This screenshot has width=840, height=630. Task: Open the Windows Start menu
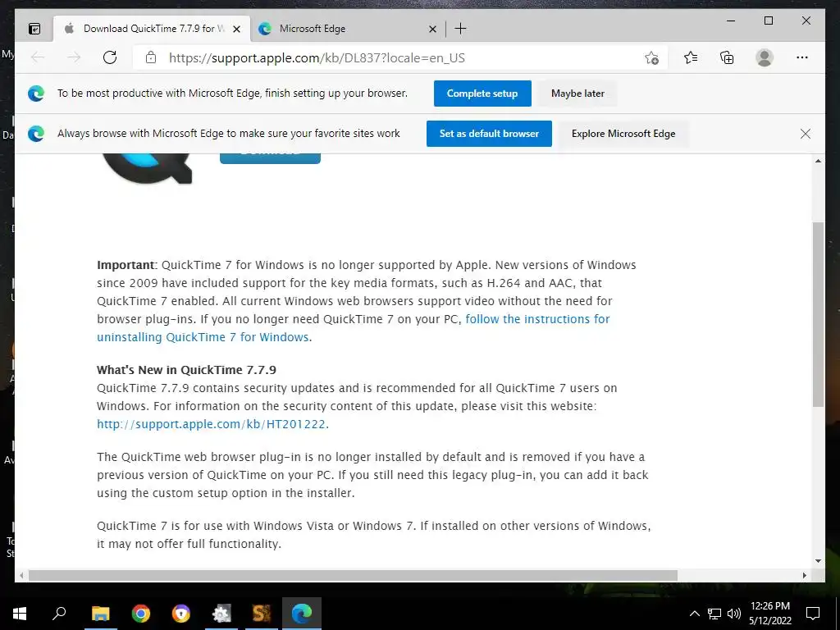(20, 614)
